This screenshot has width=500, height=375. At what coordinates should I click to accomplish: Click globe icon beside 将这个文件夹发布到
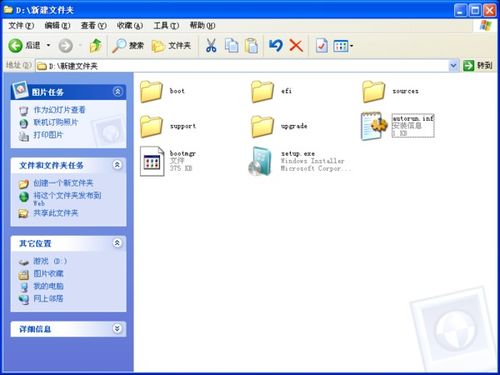24,197
